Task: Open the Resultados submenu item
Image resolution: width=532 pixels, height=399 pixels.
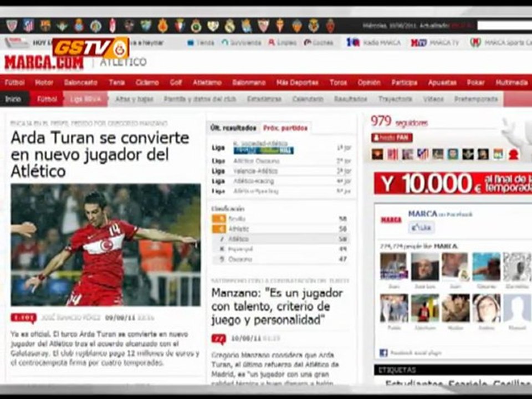Action: pos(350,99)
